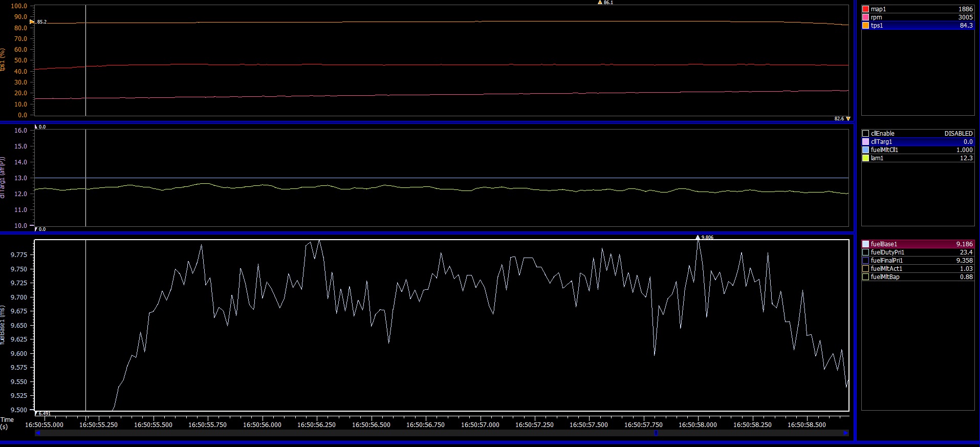This screenshot has width=980, height=447.
Task: Click the middle position marker on time scrollbar
Action: pos(656,433)
